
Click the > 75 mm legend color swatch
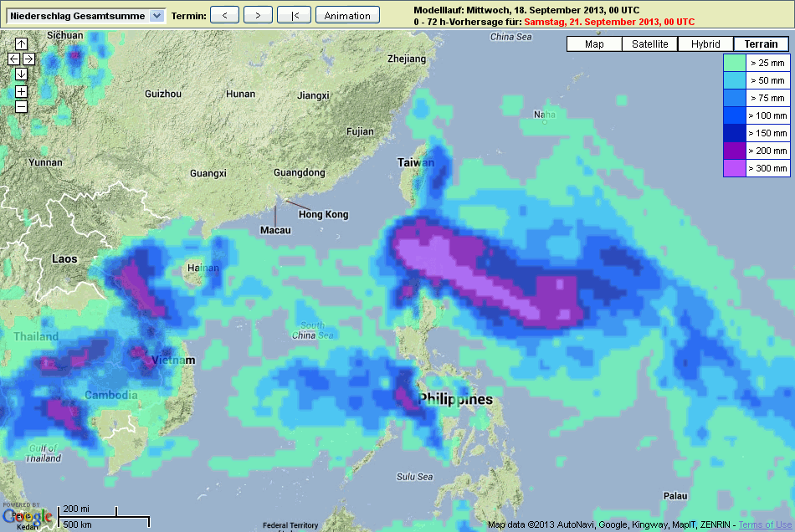coord(735,98)
